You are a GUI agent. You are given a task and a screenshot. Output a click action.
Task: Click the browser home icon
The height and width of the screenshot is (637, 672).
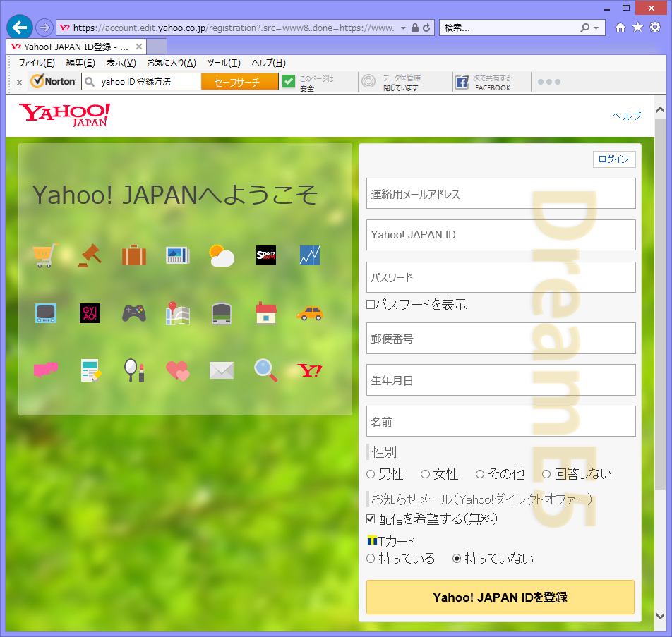tap(620, 28)
